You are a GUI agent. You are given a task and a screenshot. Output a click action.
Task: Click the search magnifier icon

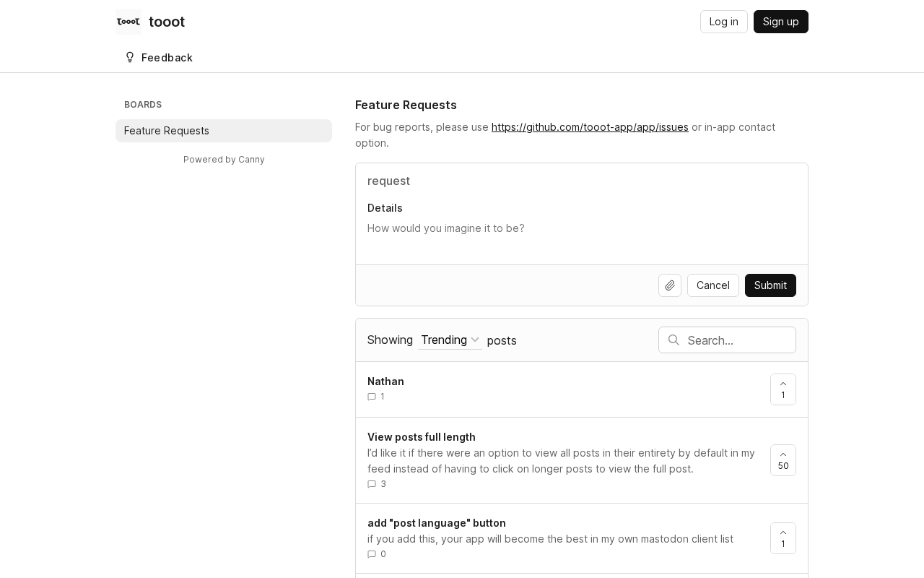click(x=674, y=340)
